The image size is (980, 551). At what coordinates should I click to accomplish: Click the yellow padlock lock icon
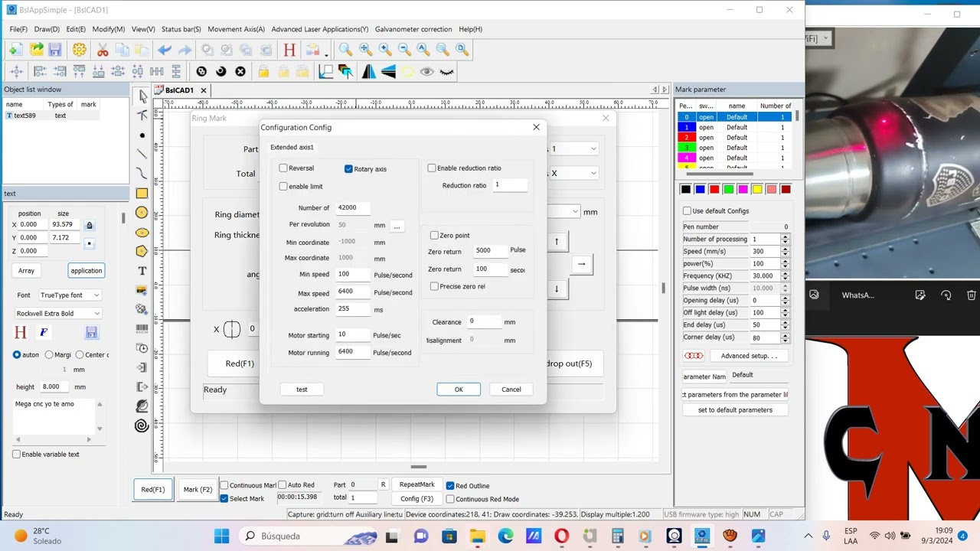click(x=263, y=71)
